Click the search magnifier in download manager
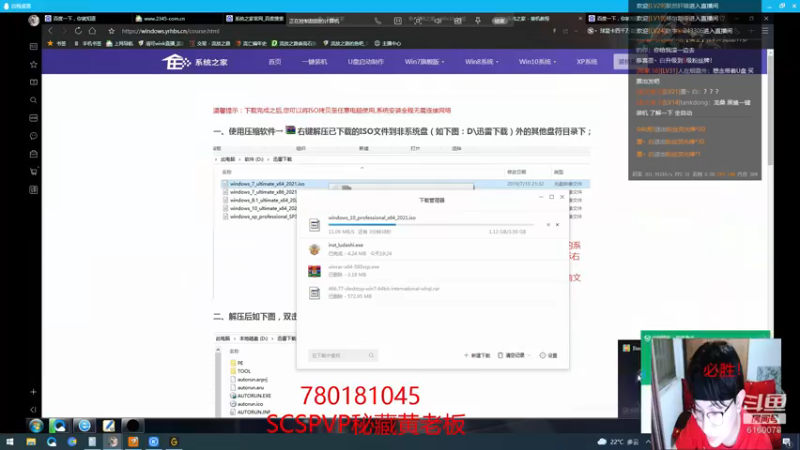The width and height of the screenshot is (800, 450). tap(371, 355)
